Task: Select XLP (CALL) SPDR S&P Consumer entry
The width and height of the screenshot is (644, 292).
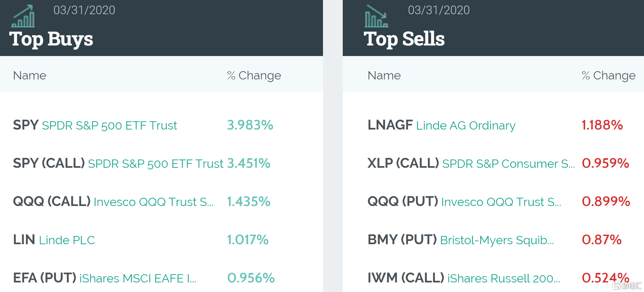Action: point(471,163)
